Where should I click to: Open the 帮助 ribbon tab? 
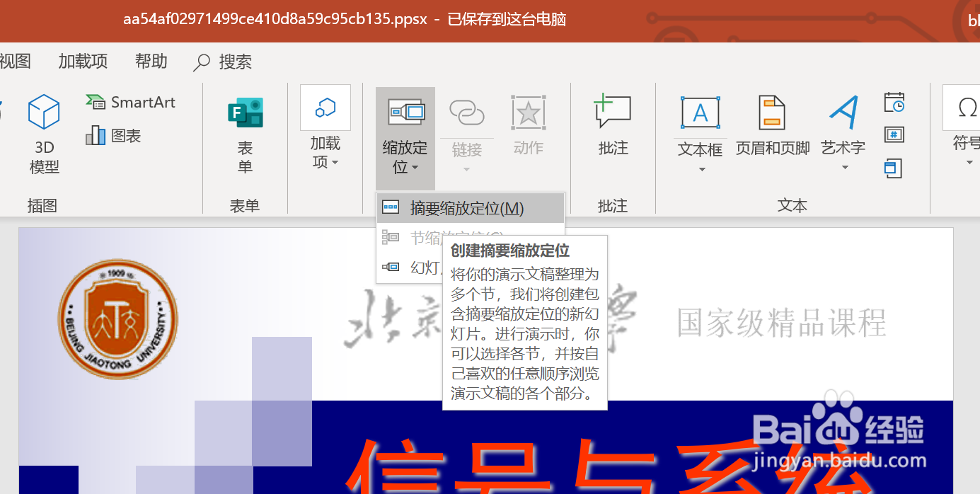(x=151, y=62)
